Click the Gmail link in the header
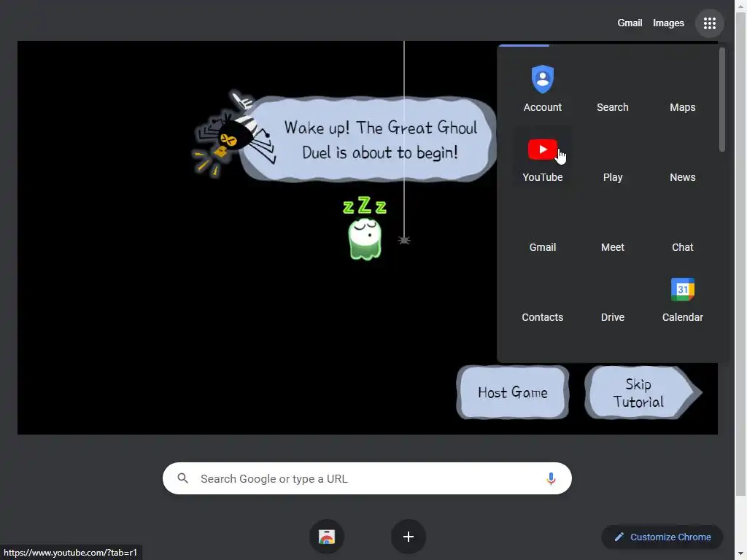Screen dimensions: 747x560 click(630, 23)
